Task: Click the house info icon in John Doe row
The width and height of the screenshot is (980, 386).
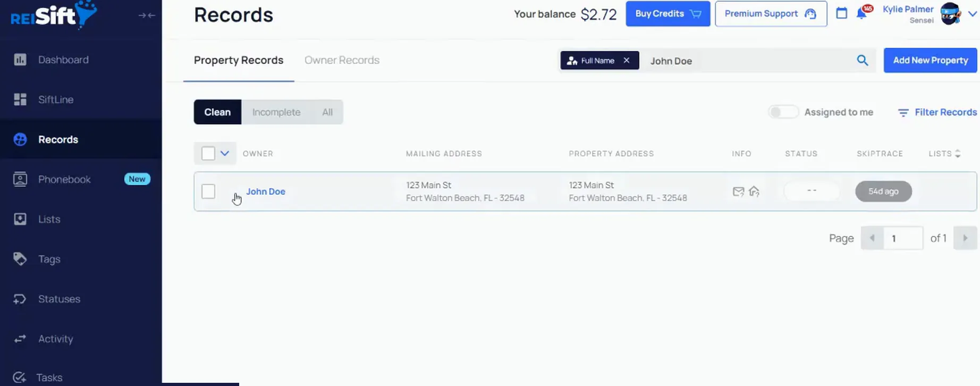Action: coord(754,191)
